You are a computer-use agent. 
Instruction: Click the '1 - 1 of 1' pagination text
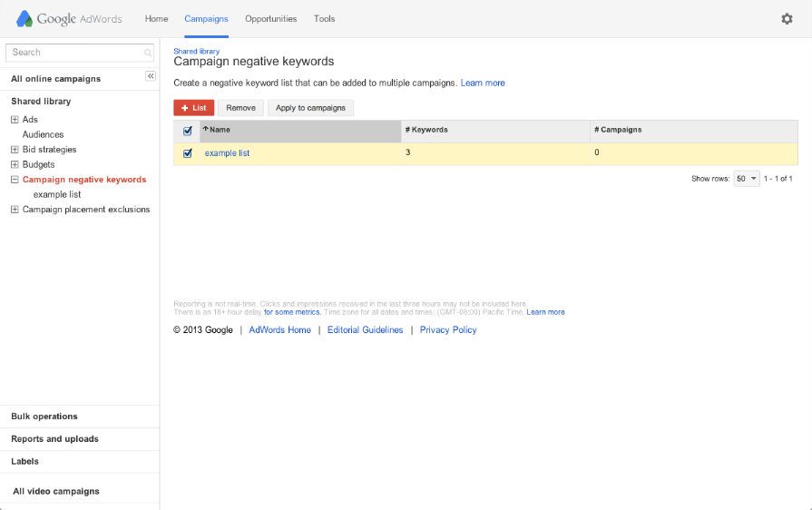[x=778, y=179]
